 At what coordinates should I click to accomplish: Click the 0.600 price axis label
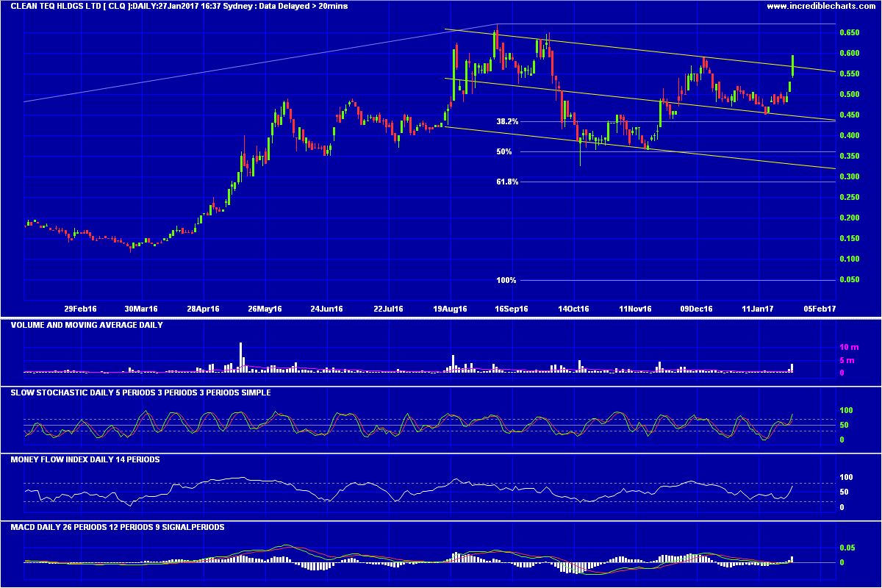(849, 54)
